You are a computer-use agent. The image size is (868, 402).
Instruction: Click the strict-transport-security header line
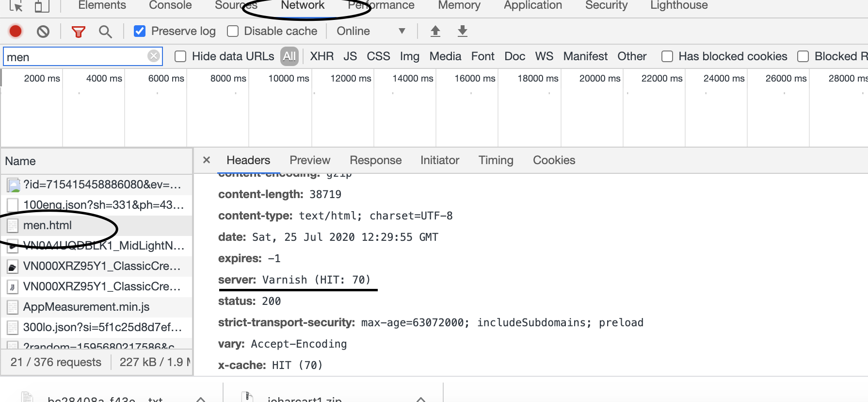(x=431, y=322)
